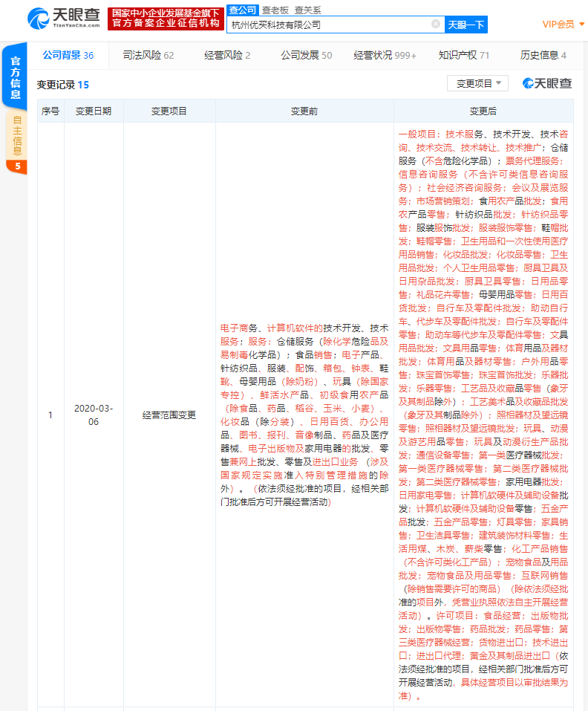
Task: Click the red 国家中小企业发展基金 banner
Action: click(166, 19)
